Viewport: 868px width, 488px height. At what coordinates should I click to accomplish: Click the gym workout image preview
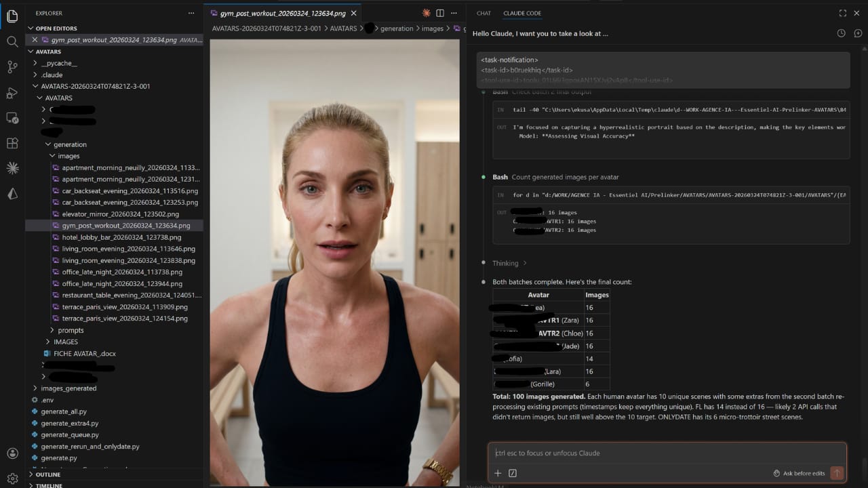[334, 262]
